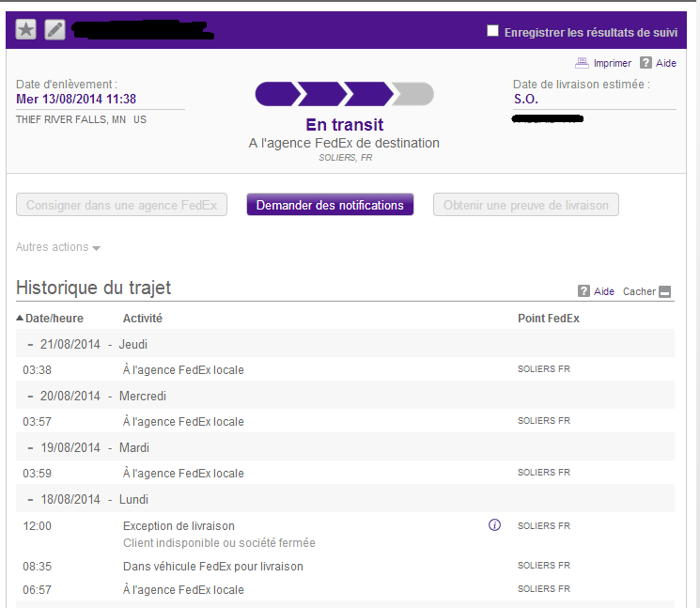Image resolution: width=700 pixels, height=608 pixels.
Task: Click SOLIERS FR in the 08:35 row
Action: click(544, 565)
